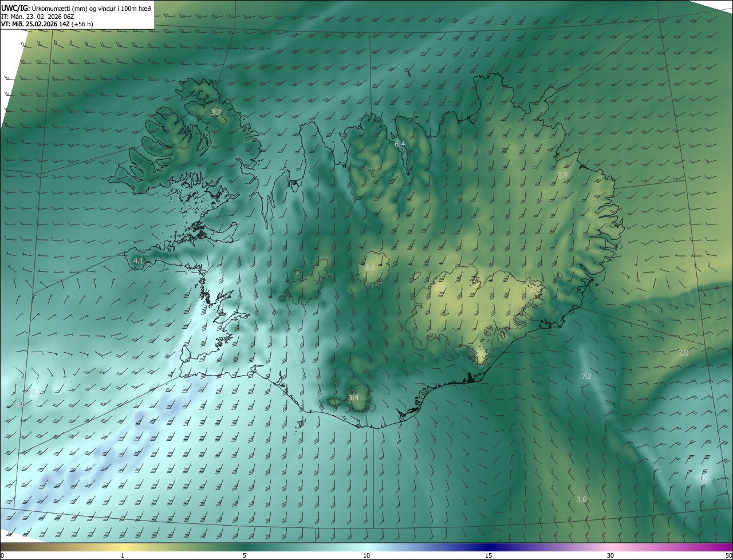733x560 pixels.
Task: Click the '0' tick label on the color scale
Action: click(x=2, y=555)
